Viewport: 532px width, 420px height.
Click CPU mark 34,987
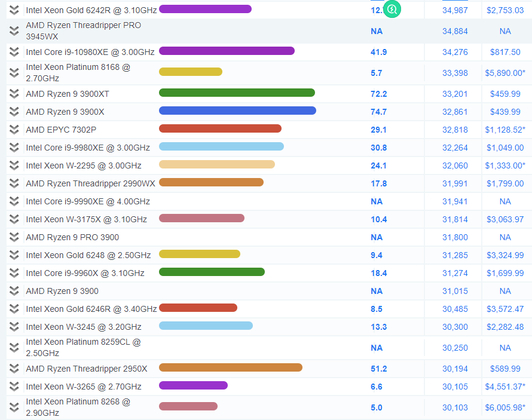coord(455,11)
